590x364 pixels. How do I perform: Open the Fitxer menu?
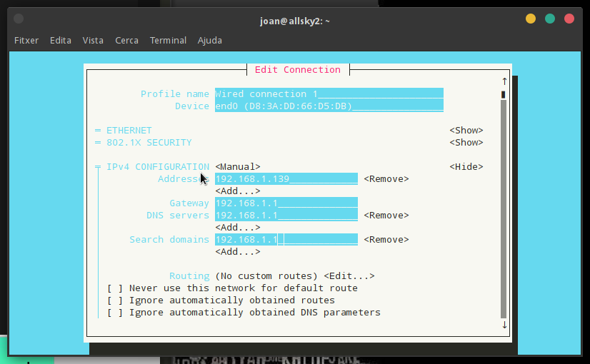(x=26, y=40)
